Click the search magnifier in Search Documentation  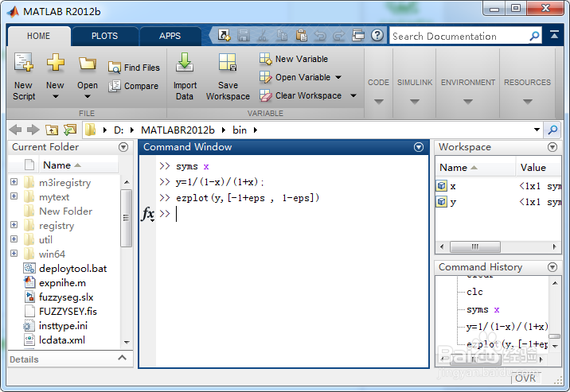click(x=534, y=36)
